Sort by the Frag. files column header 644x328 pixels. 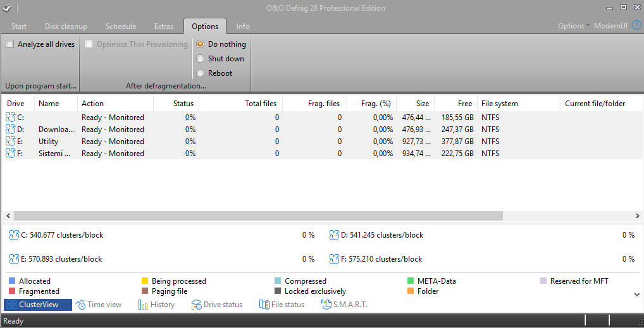(x=314, y=104)
